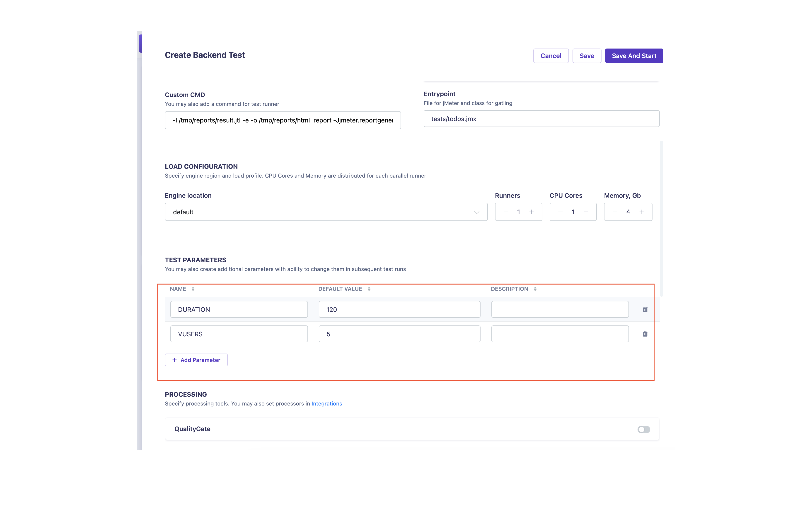Decrease the Memory, Gb value
Image resolution: width=812 pixels, height=508 pixels.
pyautogui.click(x=615, y=212)
